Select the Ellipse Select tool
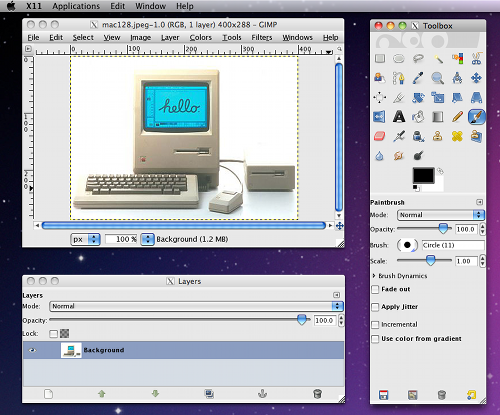Screen dimensions: 500x415 (399, 59)
